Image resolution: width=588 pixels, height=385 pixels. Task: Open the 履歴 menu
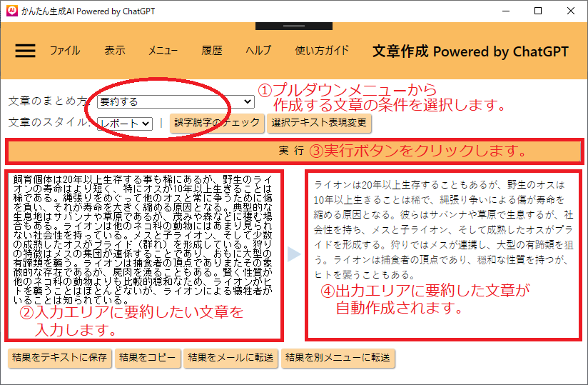point(212,51)
